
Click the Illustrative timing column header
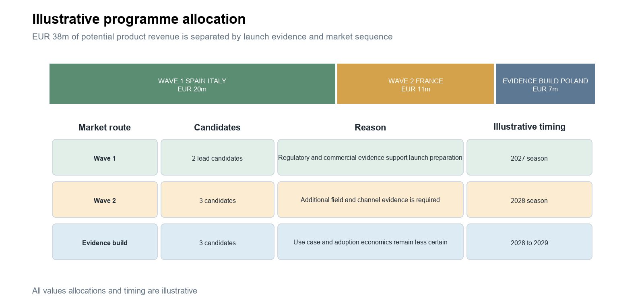click(529, 127)
